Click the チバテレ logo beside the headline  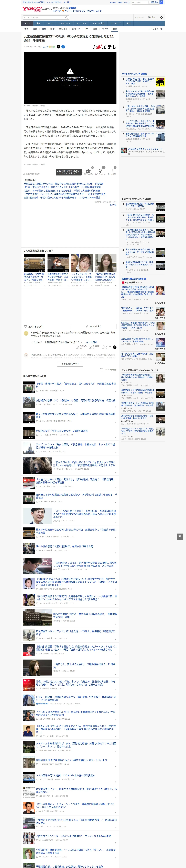click(x=104, y=47)
